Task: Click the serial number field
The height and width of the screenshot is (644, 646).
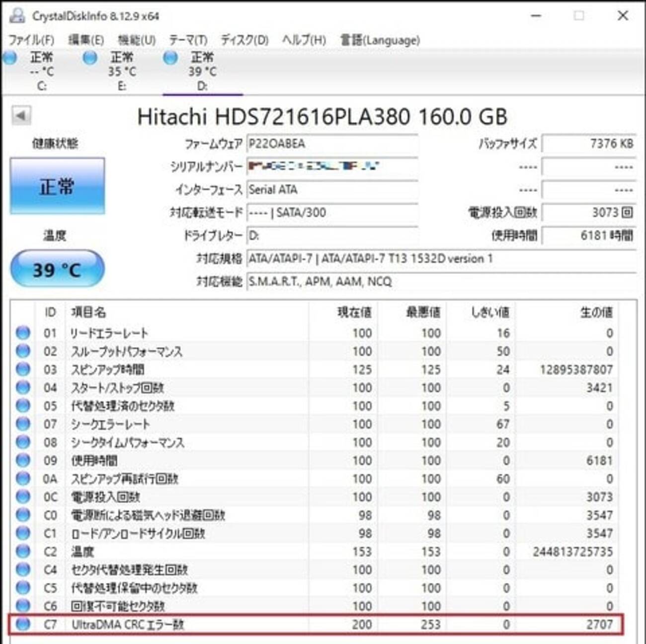Action: point(332,167)
